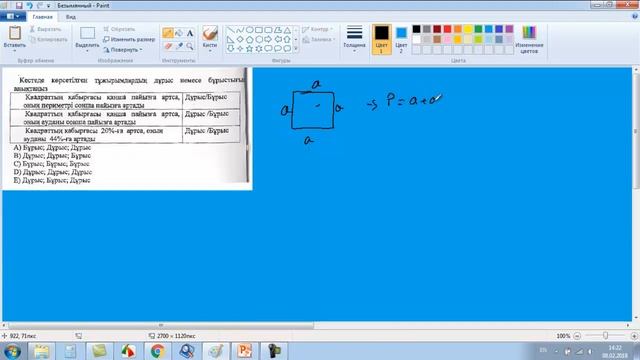Choose the Pentagon shape
The height and width of the screenshot is (360, 640).
[249, 39]
